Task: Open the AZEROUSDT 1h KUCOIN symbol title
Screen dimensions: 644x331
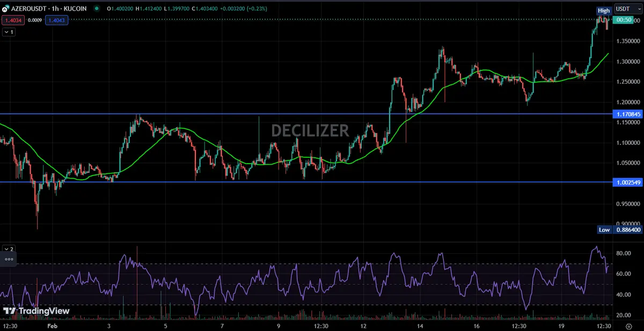Action: tap(49, 9)
